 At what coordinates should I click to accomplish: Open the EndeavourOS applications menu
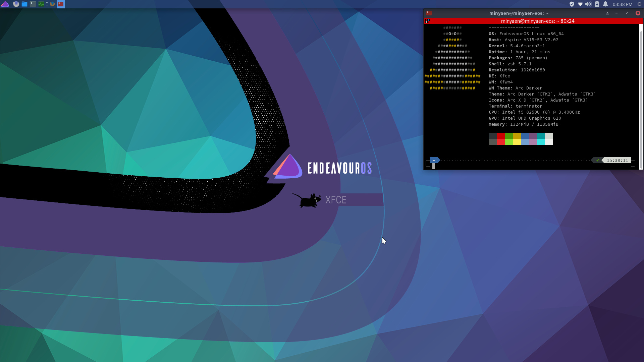click(5, 4)
